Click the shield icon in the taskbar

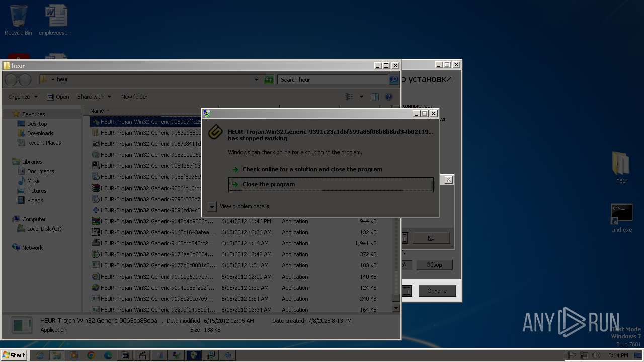pyautogui.click(x=194, y=355)
